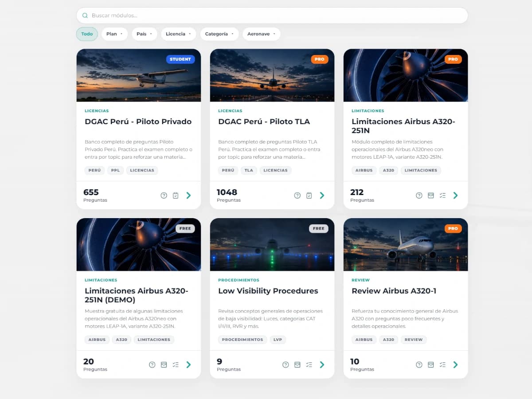Click the FREE badge on Low Visibility Procedures card
Screen dimensions: 532x399
tap(319, 229)
